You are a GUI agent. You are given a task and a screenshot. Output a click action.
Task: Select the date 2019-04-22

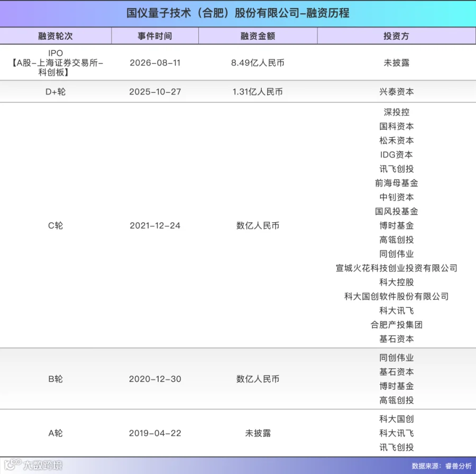pos(155,433)
